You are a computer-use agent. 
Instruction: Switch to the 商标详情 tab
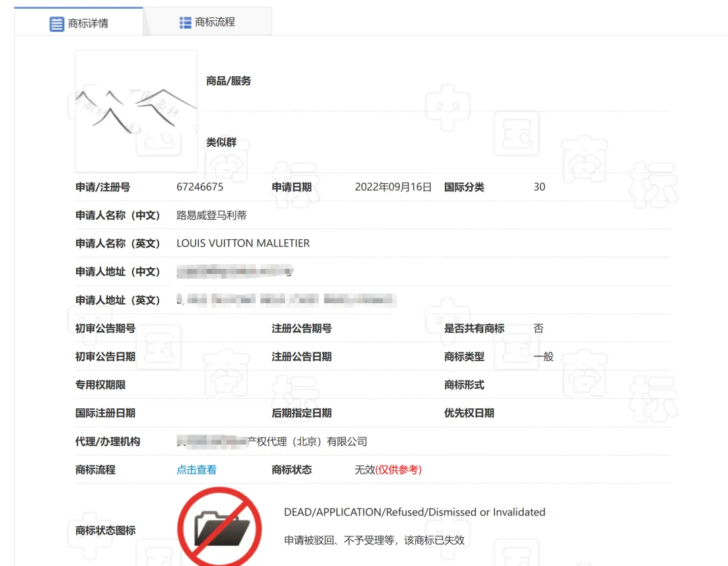point(78,22)
